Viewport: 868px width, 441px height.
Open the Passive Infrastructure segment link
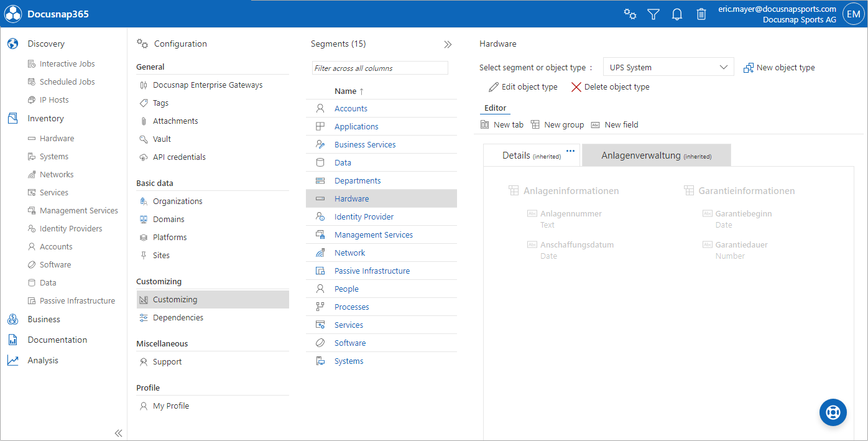coord(372,271)
